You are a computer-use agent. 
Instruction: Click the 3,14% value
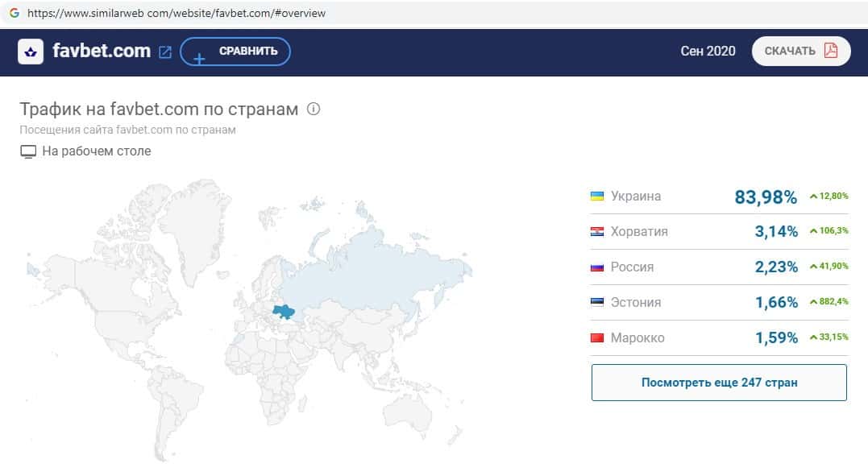click(776, 231)
